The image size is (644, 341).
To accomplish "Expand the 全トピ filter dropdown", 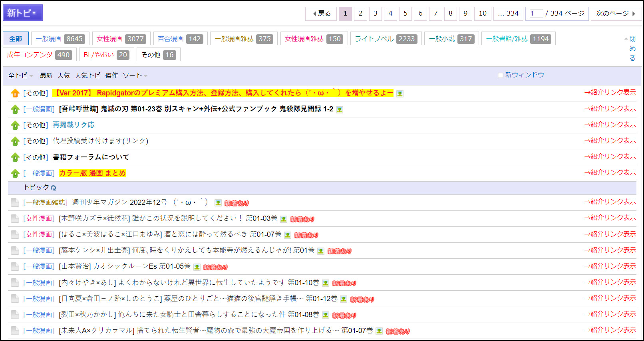I will [x=20, y=75].
